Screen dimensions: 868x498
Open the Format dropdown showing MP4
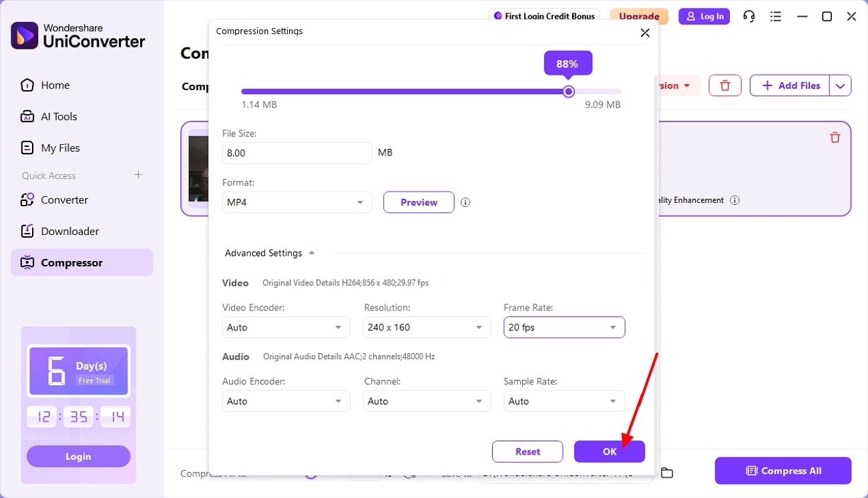pos(297,202)
